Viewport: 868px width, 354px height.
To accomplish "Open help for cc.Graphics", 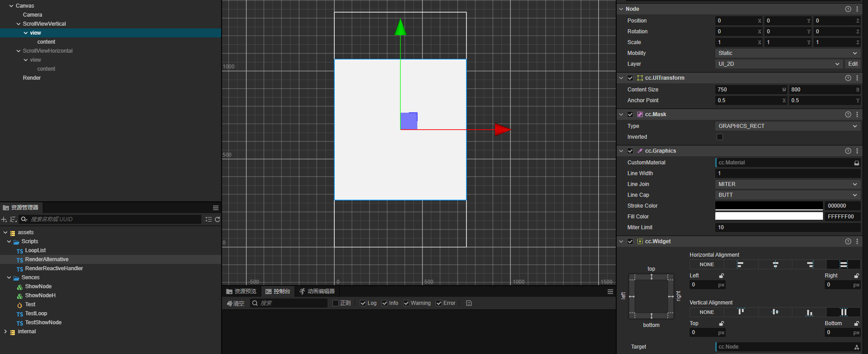I will (848, 151).
